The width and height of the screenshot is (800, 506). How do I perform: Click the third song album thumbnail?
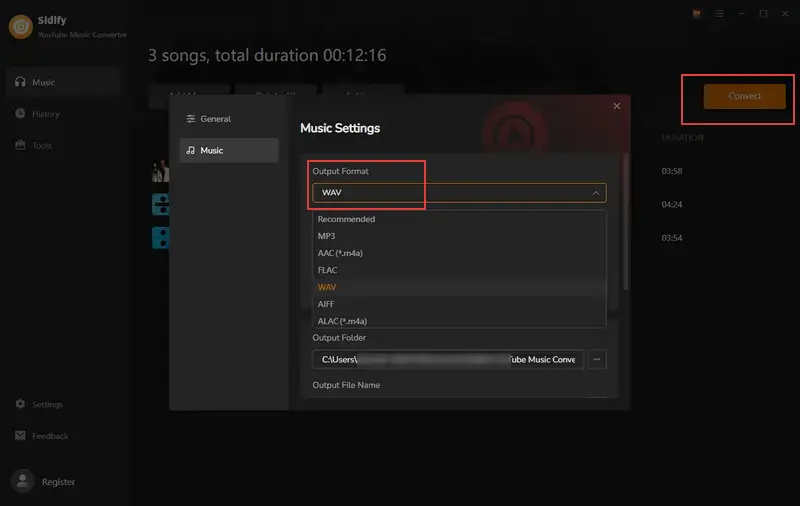160,238
